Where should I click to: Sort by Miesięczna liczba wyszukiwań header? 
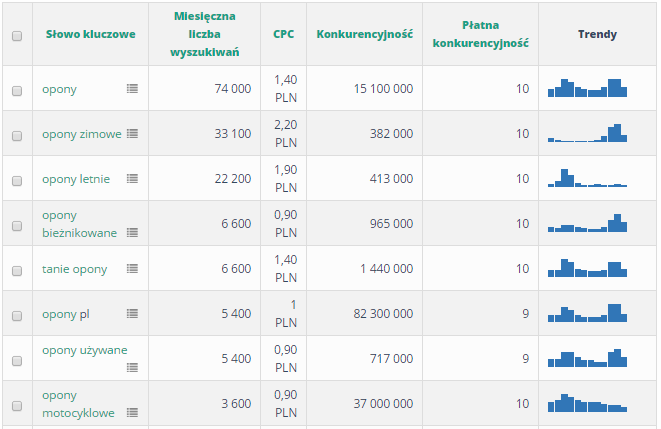point(204,34)
